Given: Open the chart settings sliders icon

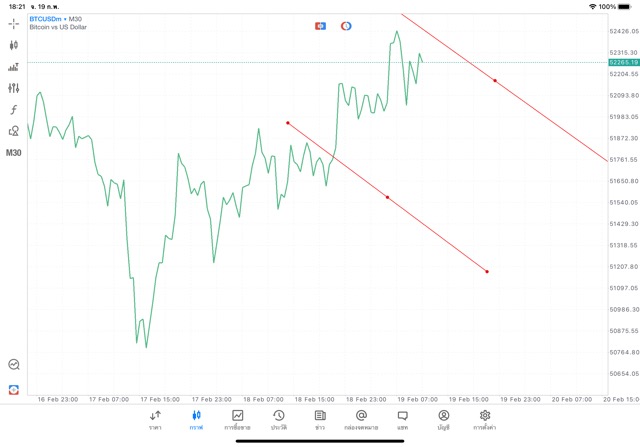Looking at the screenshot, I should pos(14,88).
